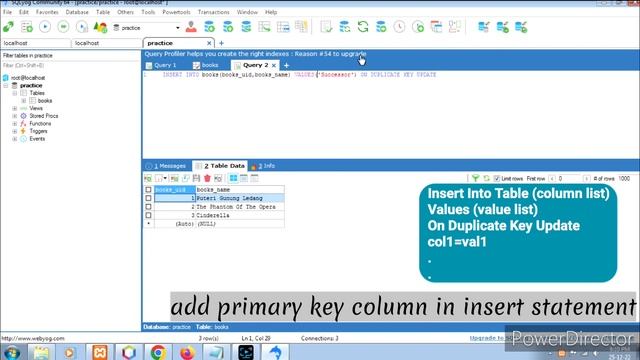Expand the Functions tree node
Viewport: 640px width, 360px height.
(15, 124)
